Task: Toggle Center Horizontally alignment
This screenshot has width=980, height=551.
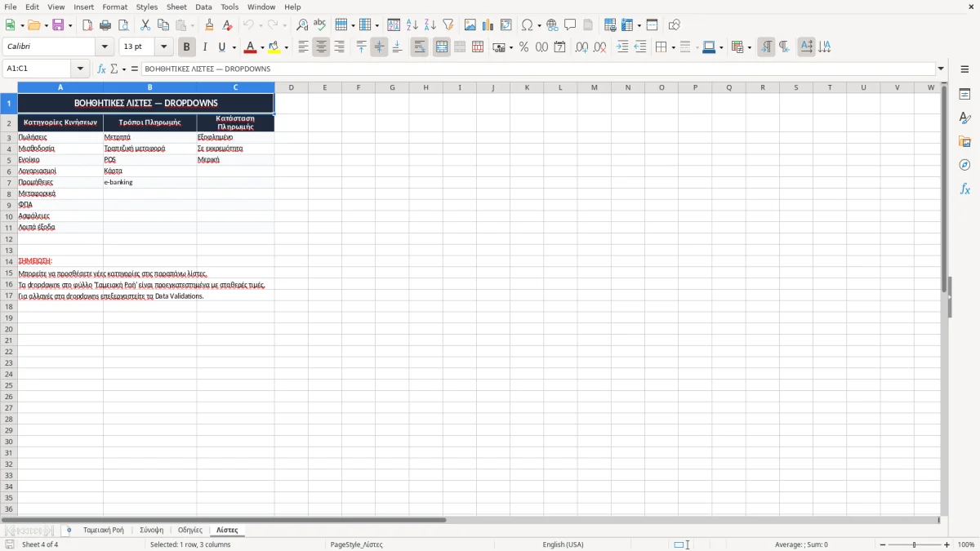Action: click(322, 47)
